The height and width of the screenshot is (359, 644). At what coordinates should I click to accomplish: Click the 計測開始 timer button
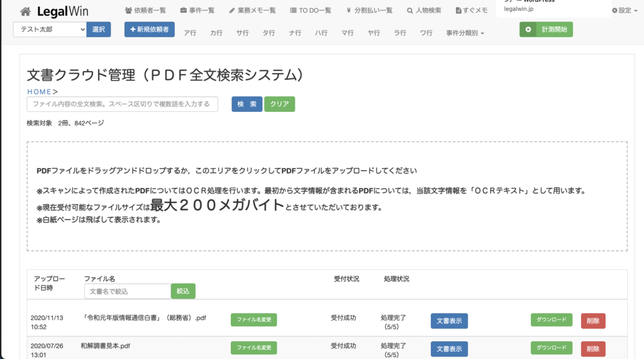tap(546, 30)
